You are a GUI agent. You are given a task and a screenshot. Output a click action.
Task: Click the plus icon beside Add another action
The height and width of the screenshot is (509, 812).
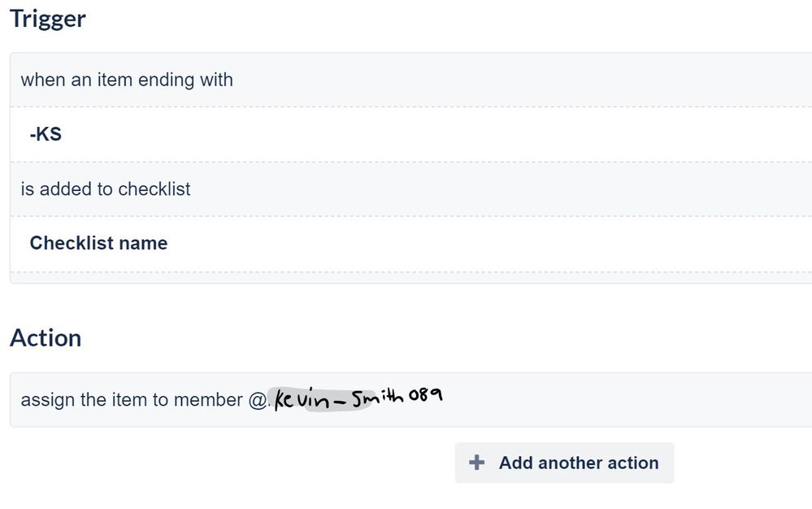(x=476, y=463)
